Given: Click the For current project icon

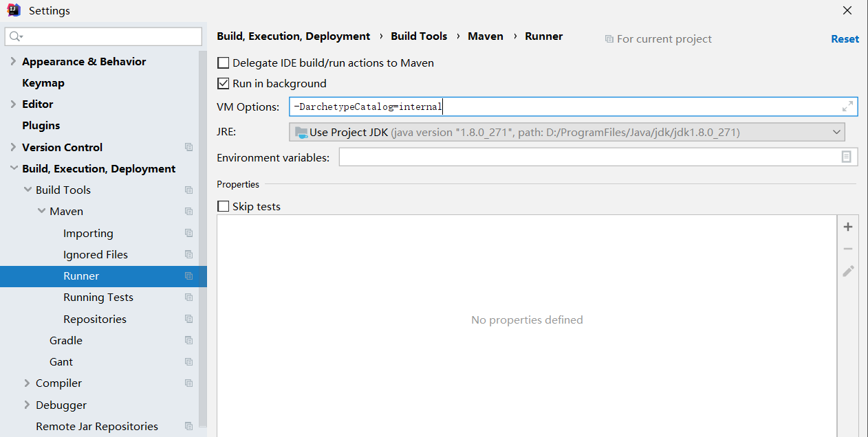Looking at the screenshot, I should [x=609, y=39].
